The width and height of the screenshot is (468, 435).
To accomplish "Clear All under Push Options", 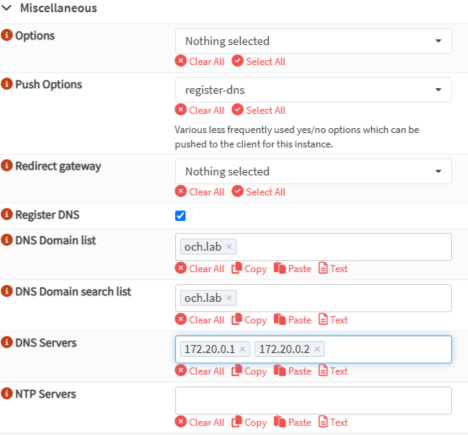I will pos(200,110).
